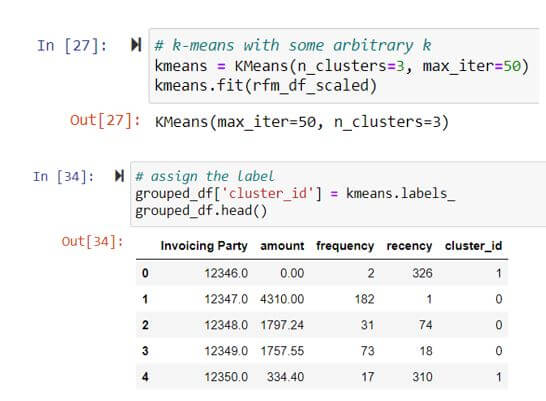This screenshot has height=401, width=546.
Task: Click the recency column header
Action: pyautogui.click(x=409, y=246)
